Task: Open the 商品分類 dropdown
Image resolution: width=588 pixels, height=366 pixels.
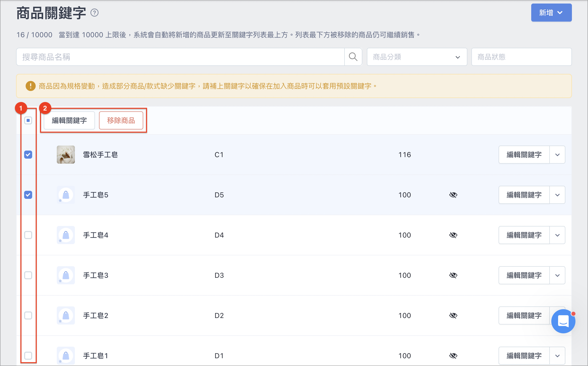Action: [417, 57]
